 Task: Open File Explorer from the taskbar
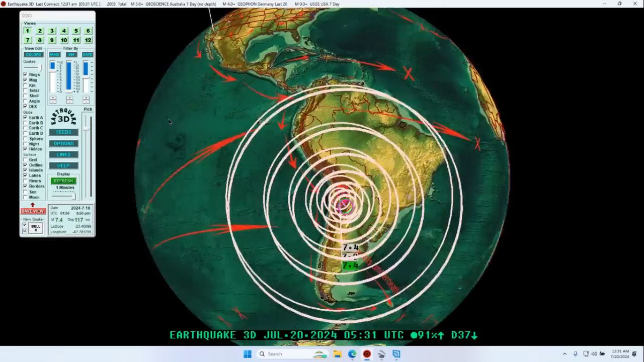[337, 354]
